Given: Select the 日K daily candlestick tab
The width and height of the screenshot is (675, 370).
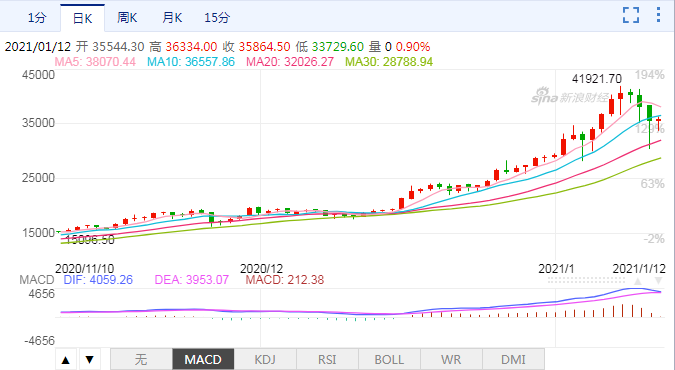Looking at the screenshot, I should [82, 18].
